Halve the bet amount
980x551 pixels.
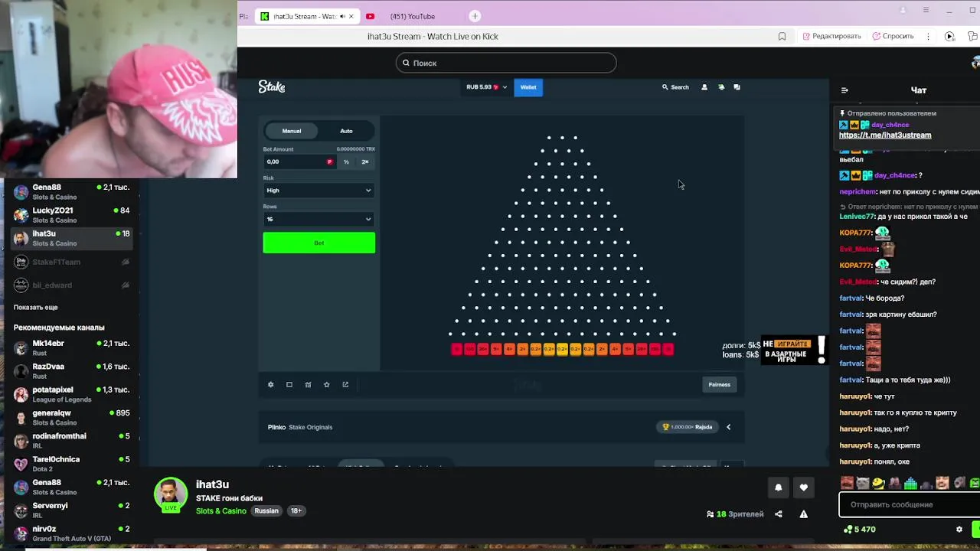[x=346, y=161]
